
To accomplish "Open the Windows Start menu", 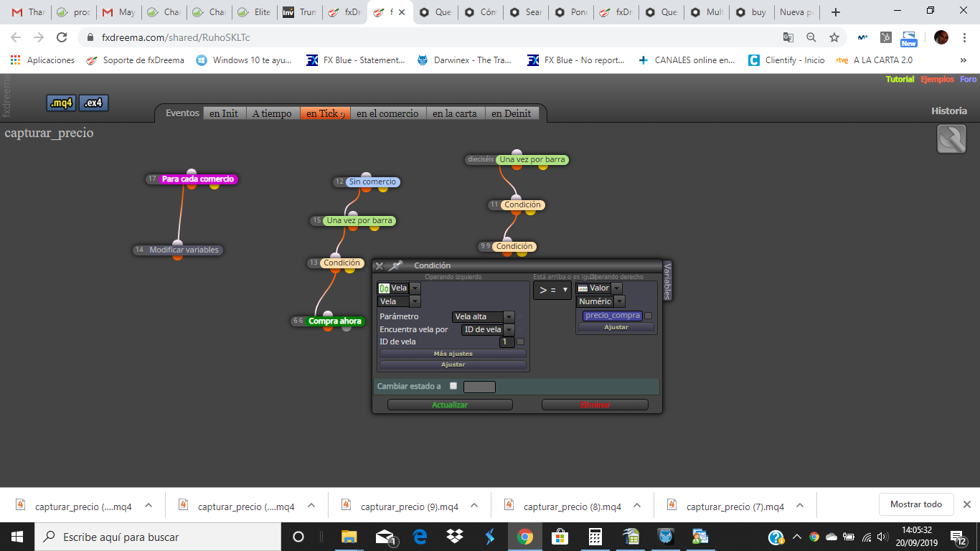I will click(x=17, y=537).
